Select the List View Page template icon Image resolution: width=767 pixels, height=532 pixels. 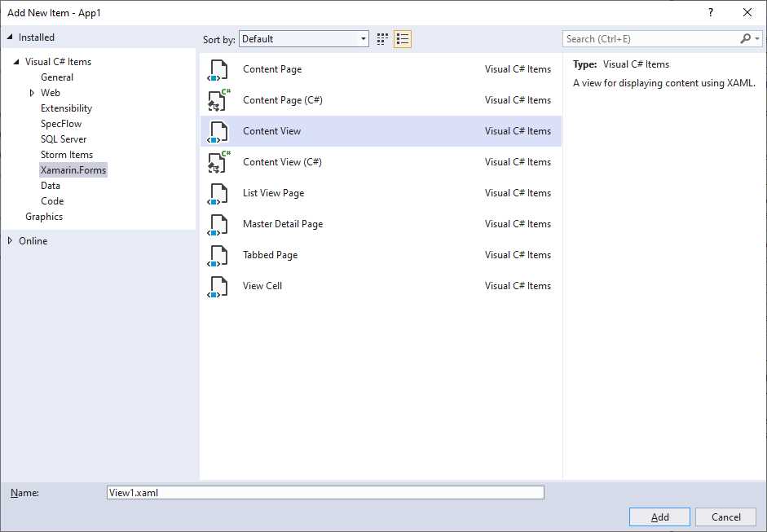tap(218, 193)
